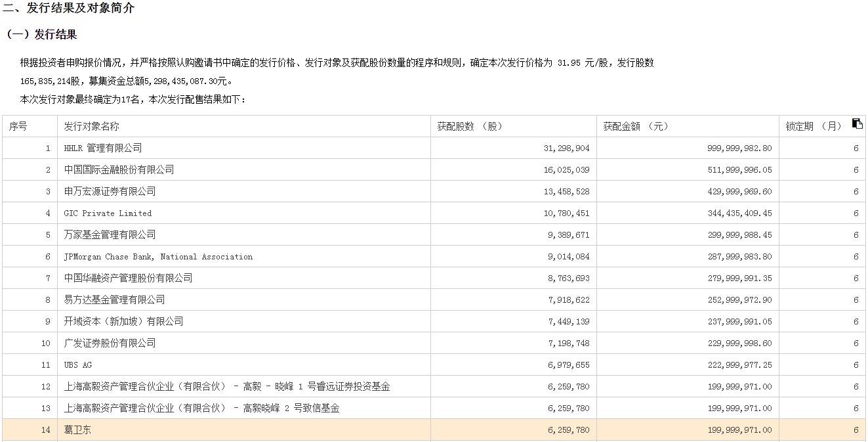
Task: Click the 获配股数（股）column header
Action: coord(514,127)
